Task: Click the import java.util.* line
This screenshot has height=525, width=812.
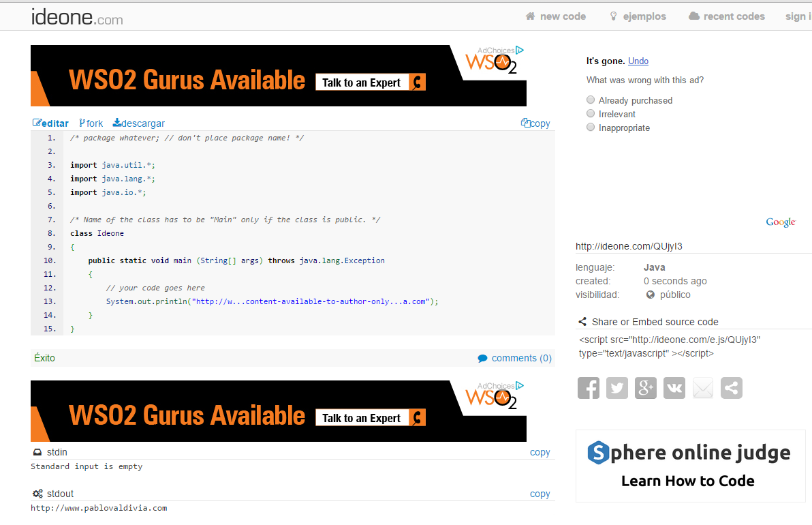Action: pos(112,165)
